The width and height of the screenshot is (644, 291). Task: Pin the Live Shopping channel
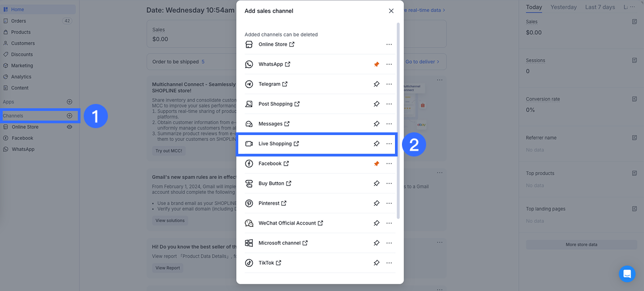(x=376, y=144)
